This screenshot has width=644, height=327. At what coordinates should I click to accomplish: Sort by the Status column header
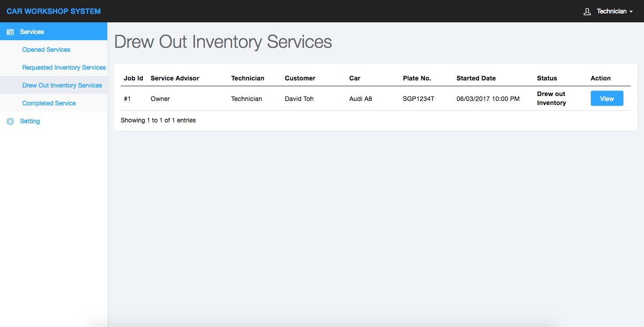pyautogui.click(x=547, y=78)
